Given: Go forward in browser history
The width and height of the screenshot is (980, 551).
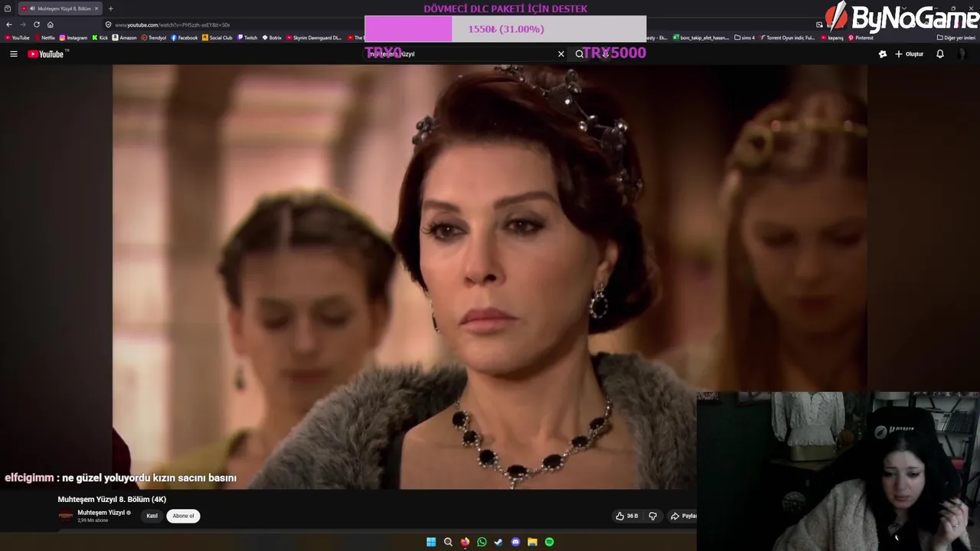Looking at the screenshot, I should [x=23, y=24].
